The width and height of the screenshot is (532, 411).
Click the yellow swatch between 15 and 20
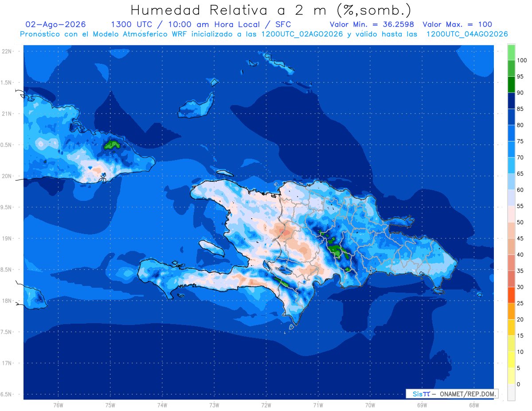coord(511,327)
